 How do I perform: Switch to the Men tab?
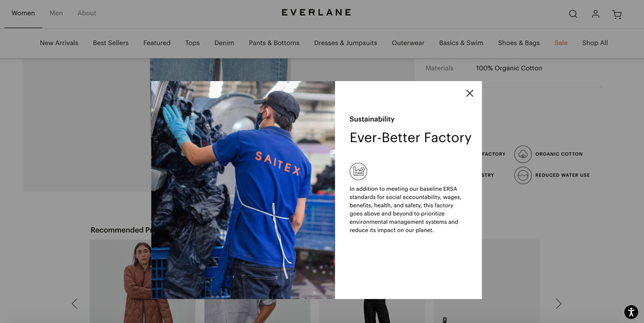click(56, 13)
